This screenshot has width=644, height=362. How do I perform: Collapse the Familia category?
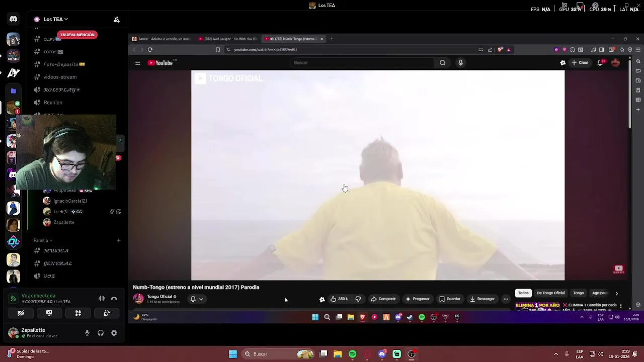click(x=43, y=240)
